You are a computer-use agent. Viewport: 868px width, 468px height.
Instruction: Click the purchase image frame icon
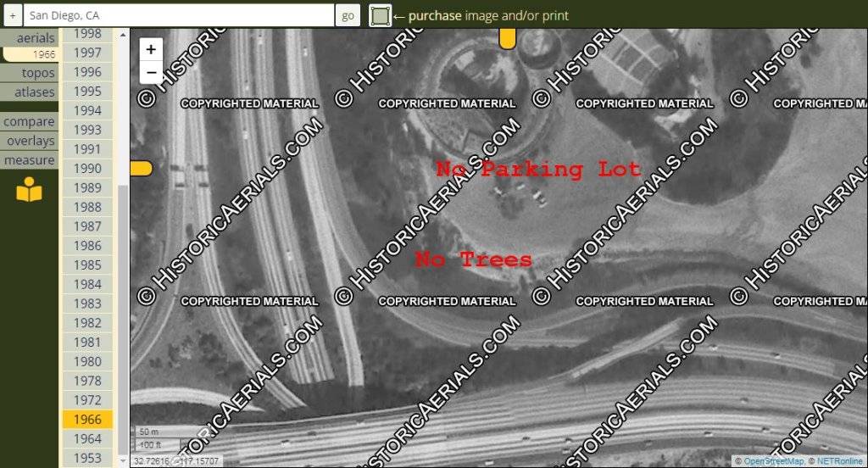[x=380, y=15]
